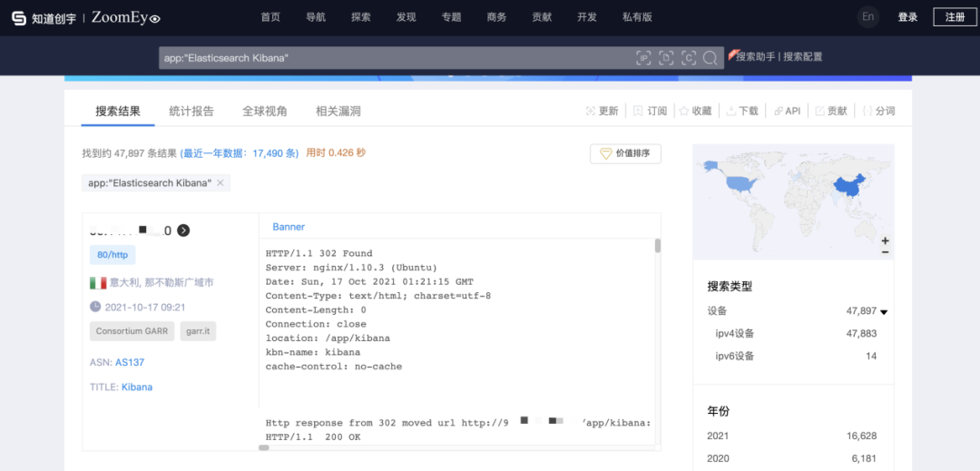Click the API link icon

coord(779,112)
